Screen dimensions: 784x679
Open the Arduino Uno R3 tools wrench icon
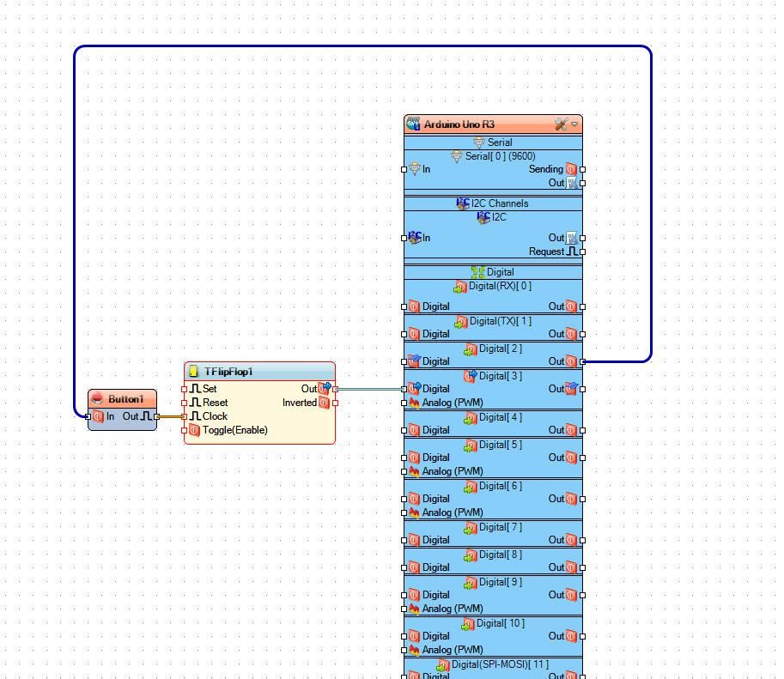(561, 124)
